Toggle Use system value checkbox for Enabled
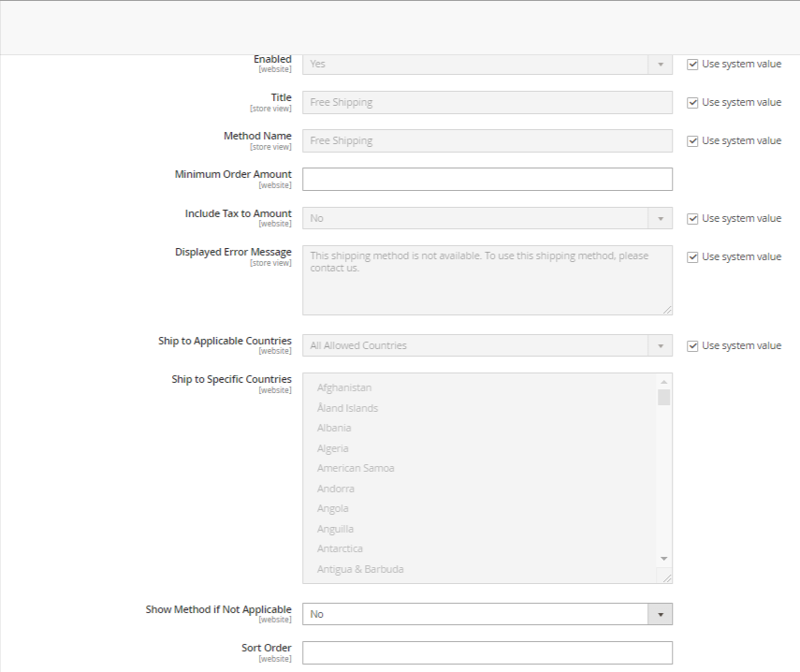This screenshot has height=672, width=800. 692,65
